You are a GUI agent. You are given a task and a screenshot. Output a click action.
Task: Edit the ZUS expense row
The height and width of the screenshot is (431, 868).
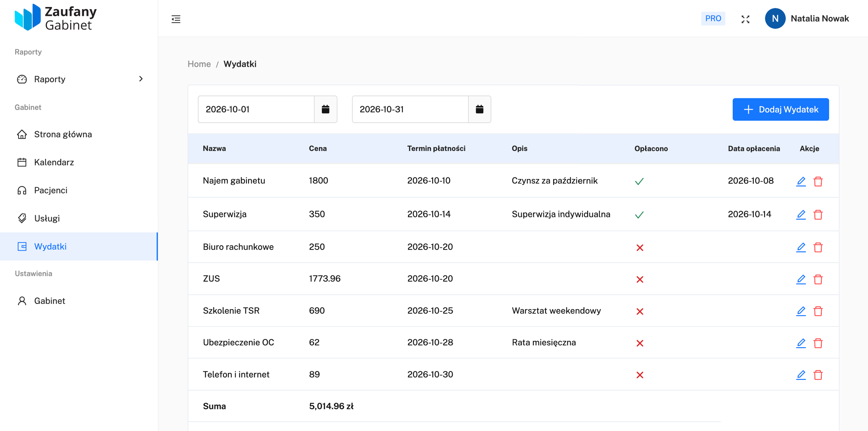(x=801, y=280)
